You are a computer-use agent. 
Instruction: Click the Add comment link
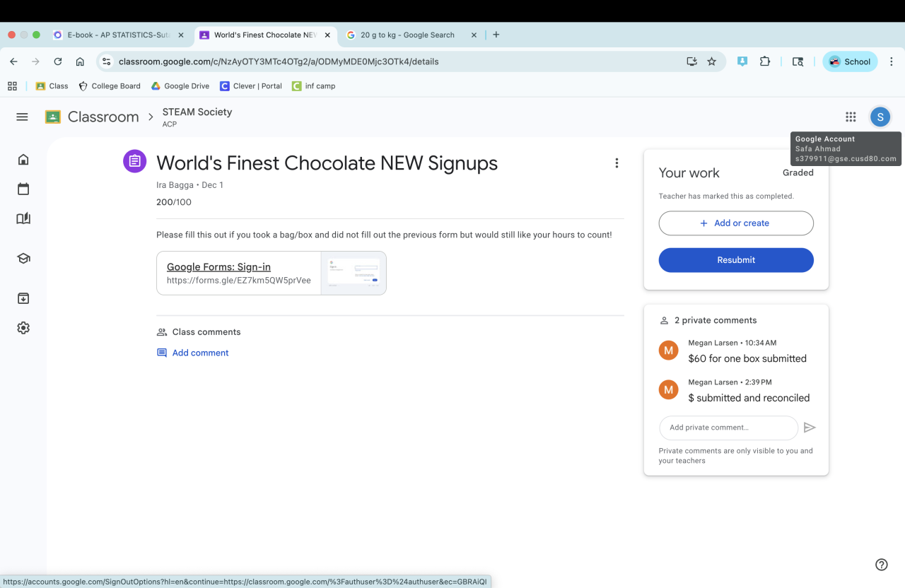coord(200,353)
